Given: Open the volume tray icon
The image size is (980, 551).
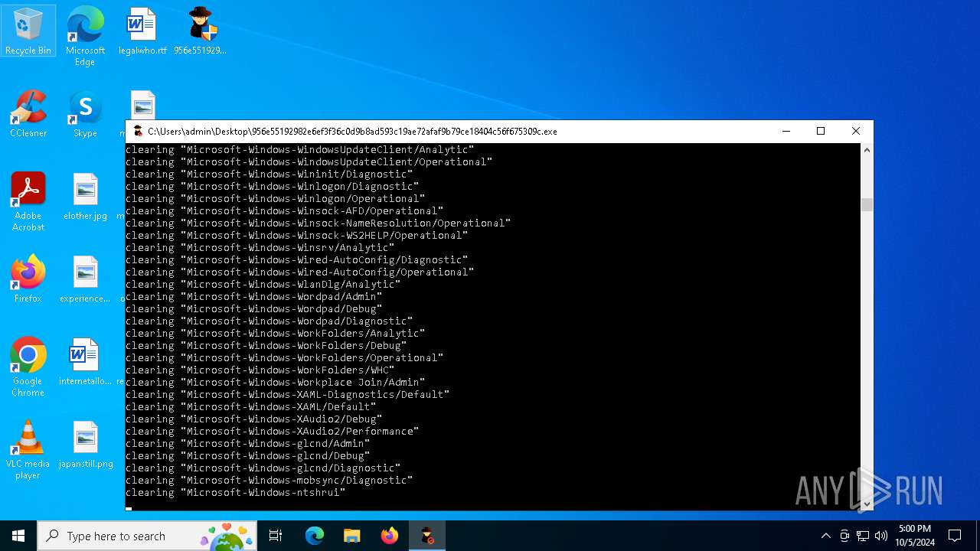Looking at the screenshot, I should 881,536.
